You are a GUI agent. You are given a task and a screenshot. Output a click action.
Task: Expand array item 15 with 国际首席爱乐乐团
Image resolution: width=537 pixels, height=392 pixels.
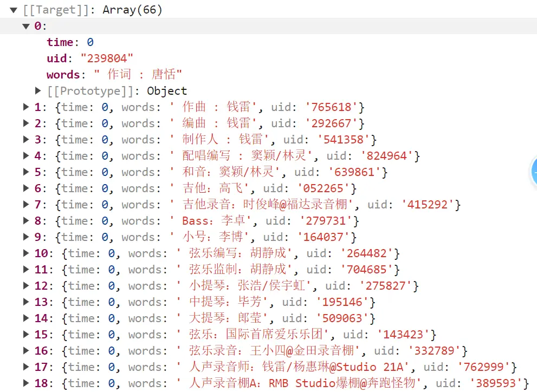click(x=25, y=334)
